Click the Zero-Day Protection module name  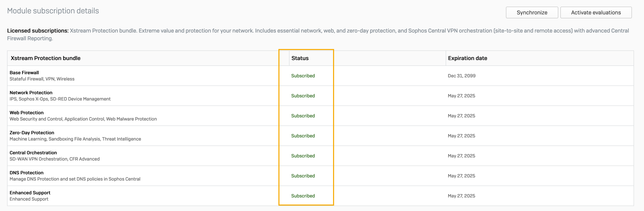point(32,132)
